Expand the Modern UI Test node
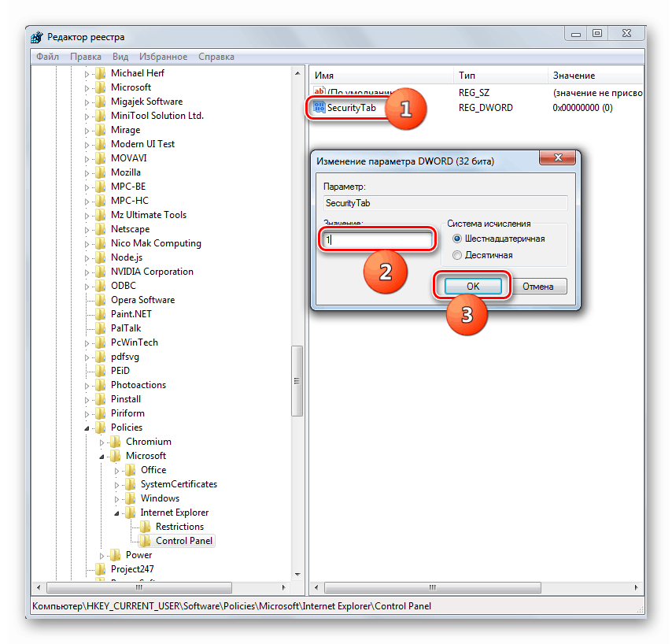672x644 pixels. pos(87,145)
